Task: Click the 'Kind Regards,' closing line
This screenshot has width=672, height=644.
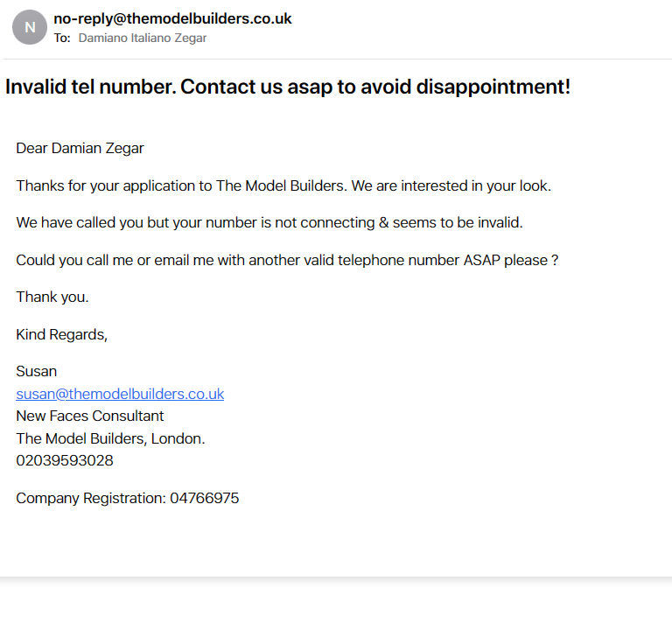Action: pyautogui.click(x=62, y=334)
